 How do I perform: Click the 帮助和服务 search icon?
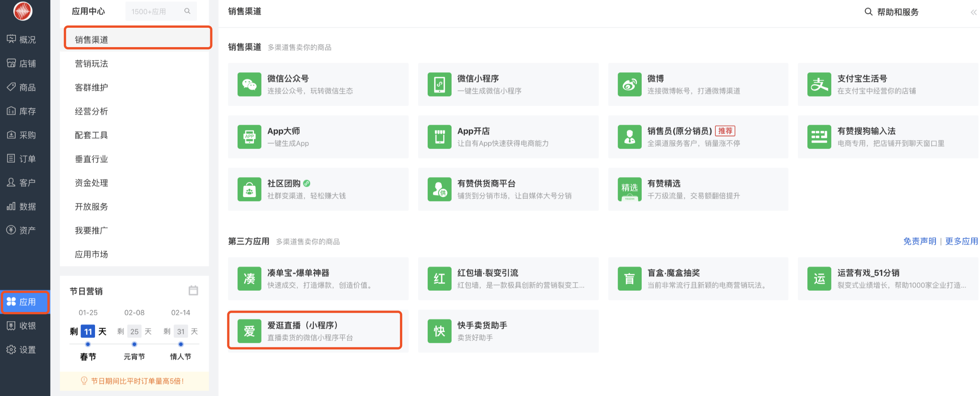tap(869, 12)
